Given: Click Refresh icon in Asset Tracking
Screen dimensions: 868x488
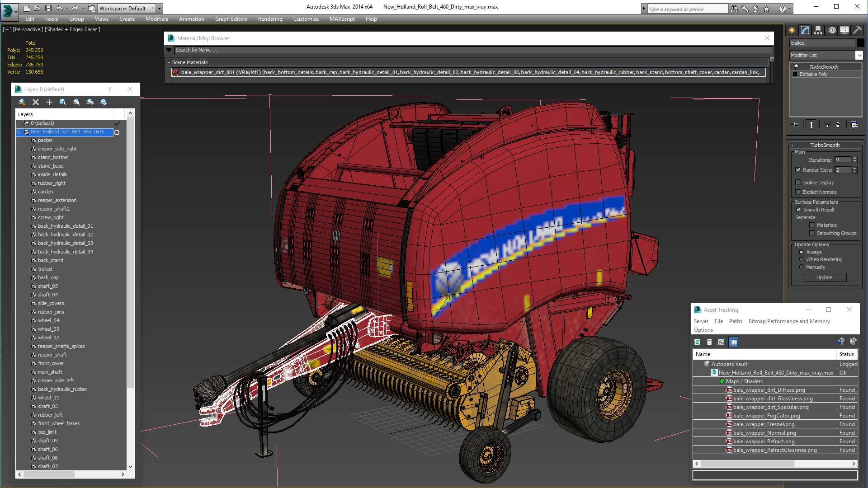Looking at the screenshot, I should (697, 342).
